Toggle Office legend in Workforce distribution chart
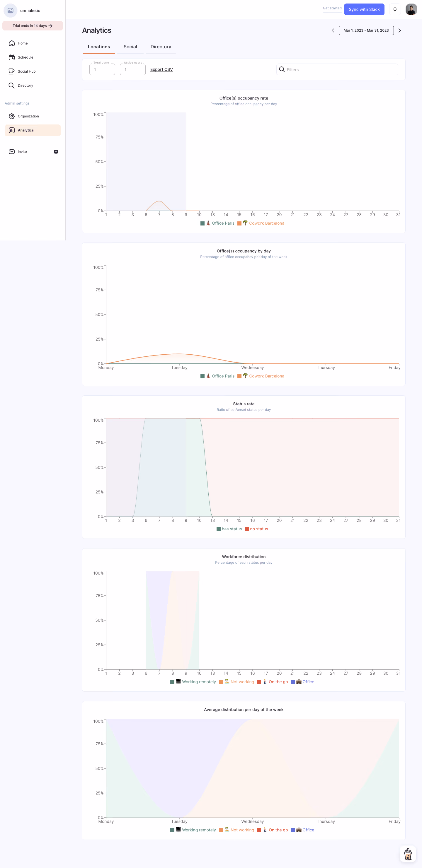 303,682
